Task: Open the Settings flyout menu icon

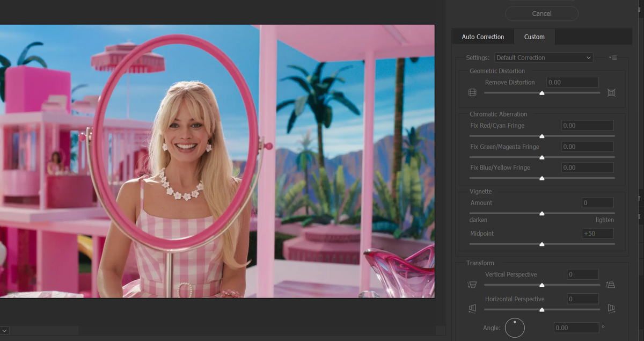Action: pos(613,57)
